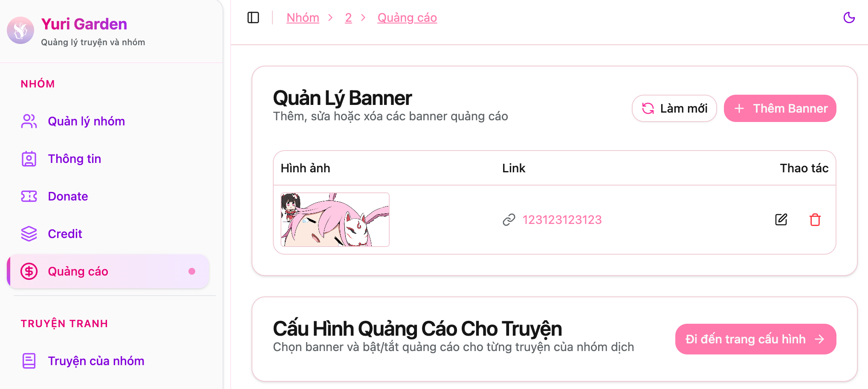Click the breadcrumb link labeled 2

pos(348,17)
